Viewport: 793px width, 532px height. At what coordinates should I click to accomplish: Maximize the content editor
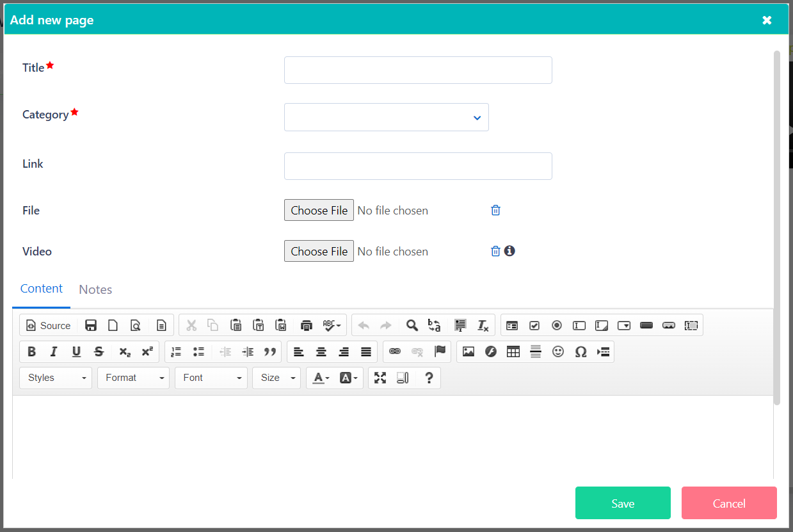click(380, 378)
